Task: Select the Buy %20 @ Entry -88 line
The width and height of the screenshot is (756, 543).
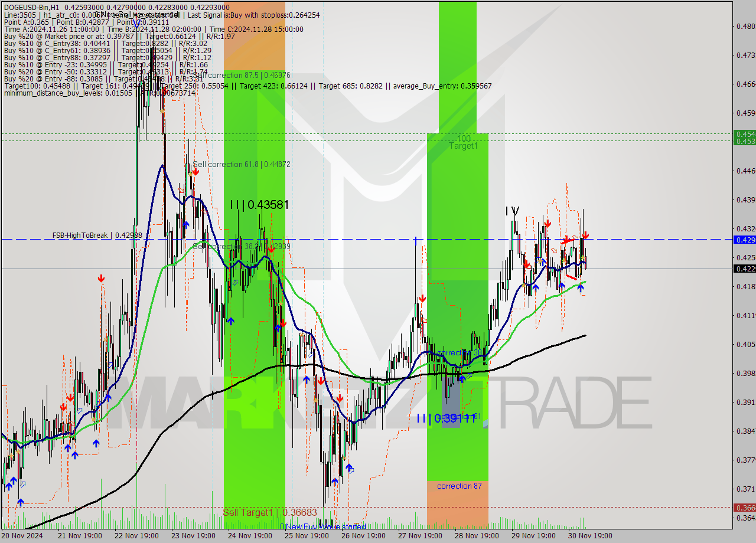Action: coord(104,78)
